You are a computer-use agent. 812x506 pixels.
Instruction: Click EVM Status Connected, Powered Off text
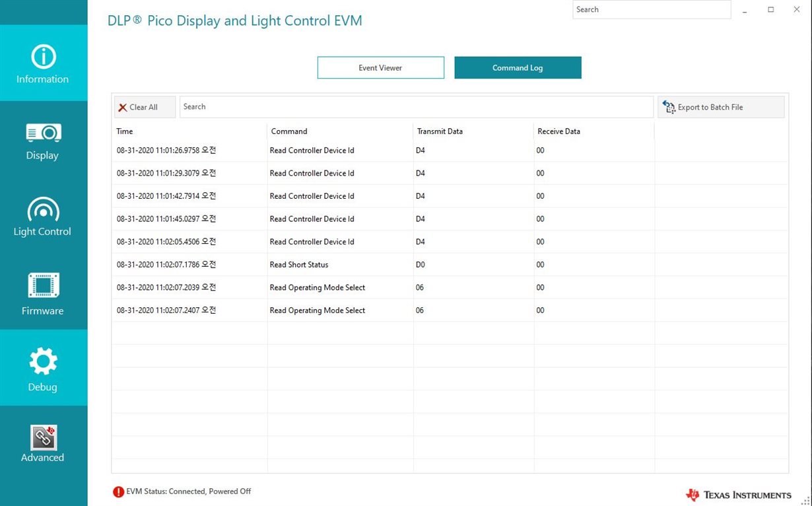(188, 491)
